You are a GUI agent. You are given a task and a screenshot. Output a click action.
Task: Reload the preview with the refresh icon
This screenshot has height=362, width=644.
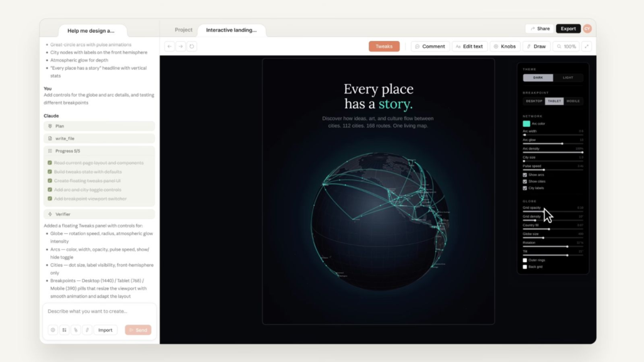pos(192,47)
